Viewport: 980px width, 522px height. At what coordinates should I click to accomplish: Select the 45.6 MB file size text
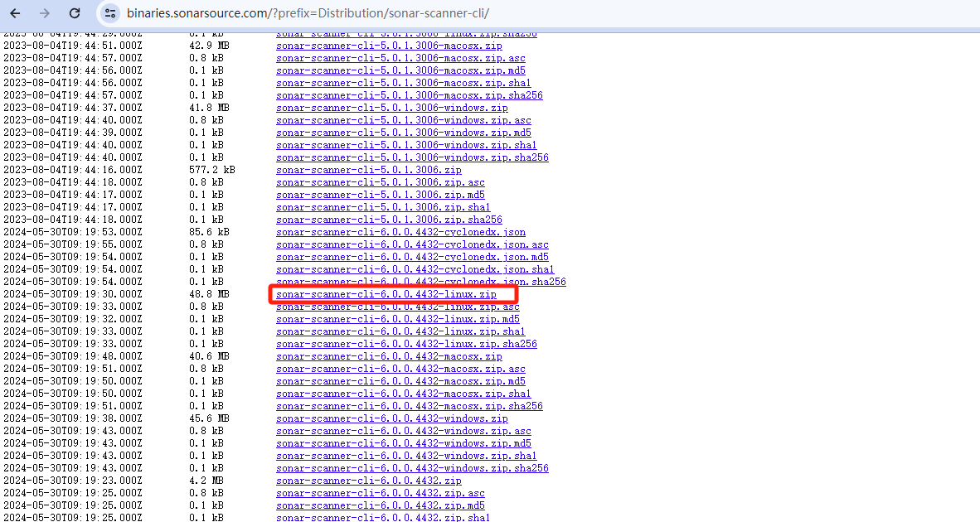coord(210,419)
